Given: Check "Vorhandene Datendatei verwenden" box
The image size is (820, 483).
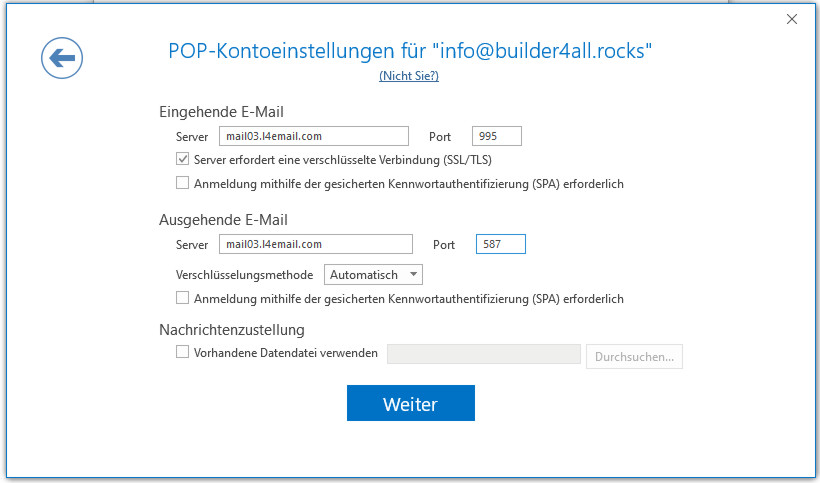Looking at the screenshot, I should pyautogui.click(x=182, y=352).
